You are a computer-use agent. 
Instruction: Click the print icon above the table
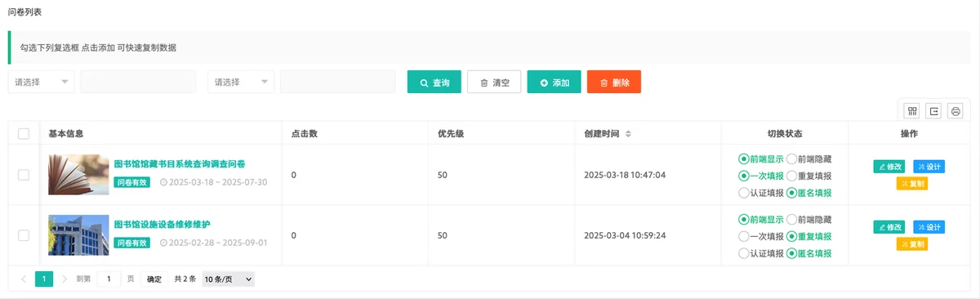point(955,111)
